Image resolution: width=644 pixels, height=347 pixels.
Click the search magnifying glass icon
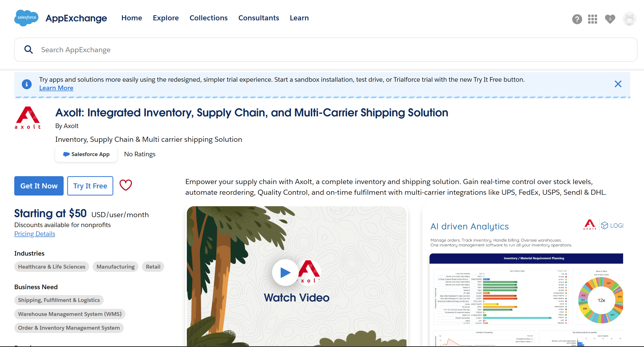(29, 49)
